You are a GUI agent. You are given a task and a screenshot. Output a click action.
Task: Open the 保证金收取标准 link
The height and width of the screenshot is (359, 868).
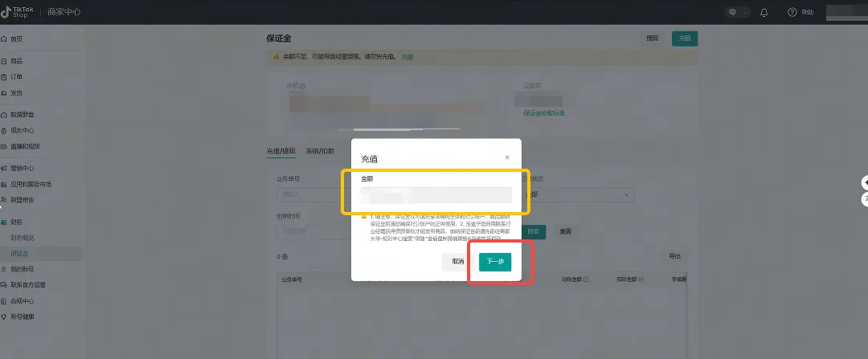point(544,113)
